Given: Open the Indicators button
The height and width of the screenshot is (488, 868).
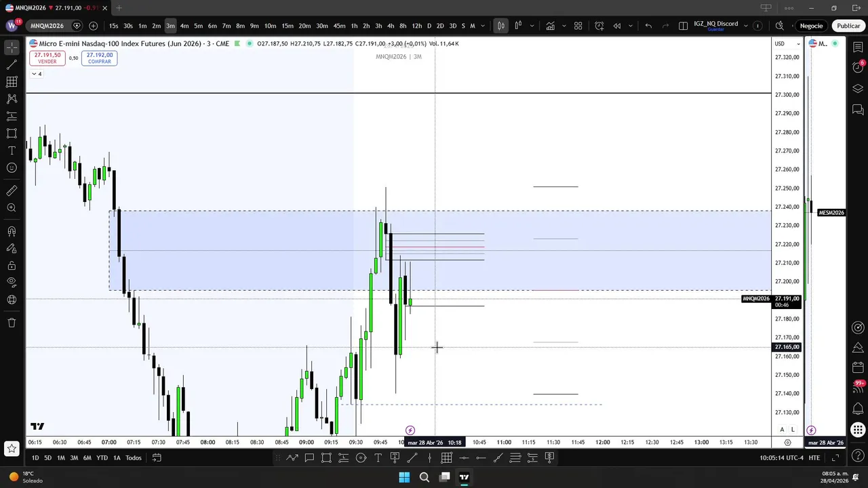Looking at the screenshot, I should [550, 26].
